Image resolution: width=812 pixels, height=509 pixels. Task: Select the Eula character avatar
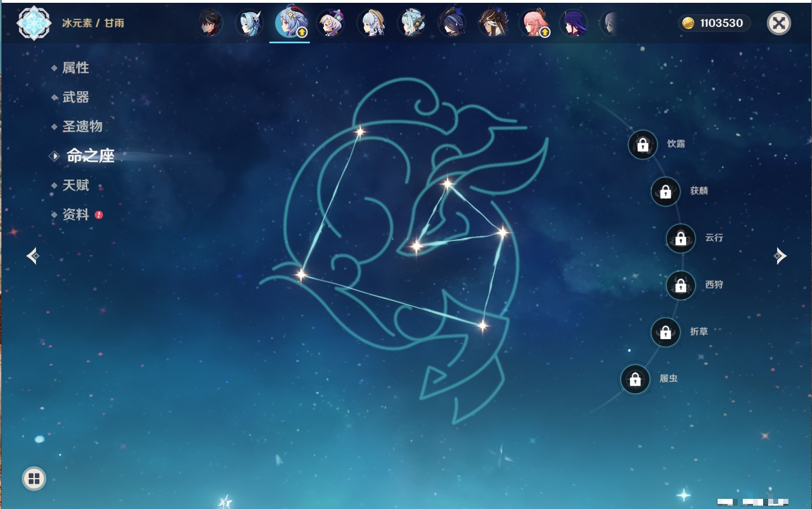coord(250,23)
